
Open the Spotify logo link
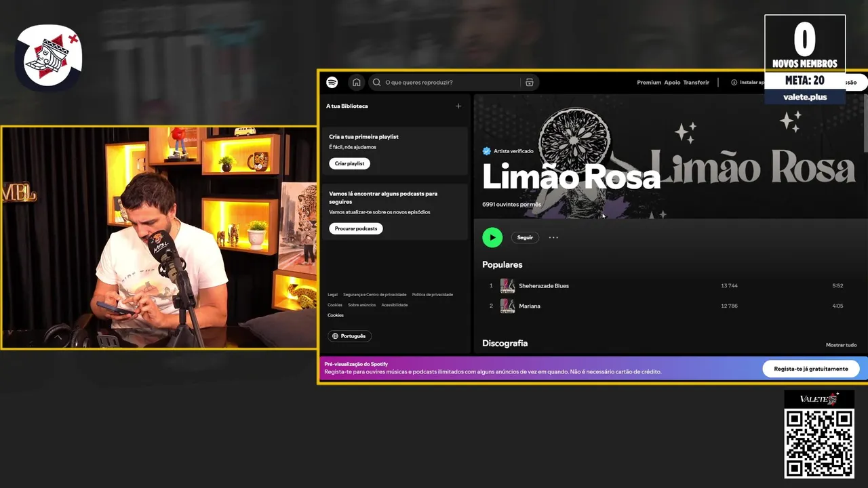pos(332,82)
